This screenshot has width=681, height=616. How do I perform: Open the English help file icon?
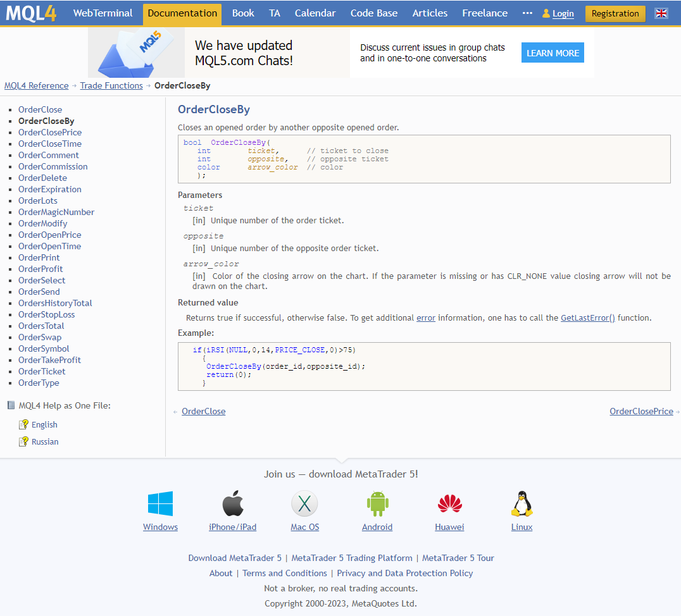coord(23,424)
